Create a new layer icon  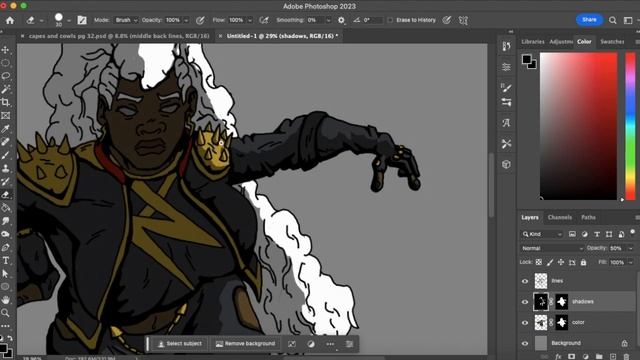pos(613,357)
